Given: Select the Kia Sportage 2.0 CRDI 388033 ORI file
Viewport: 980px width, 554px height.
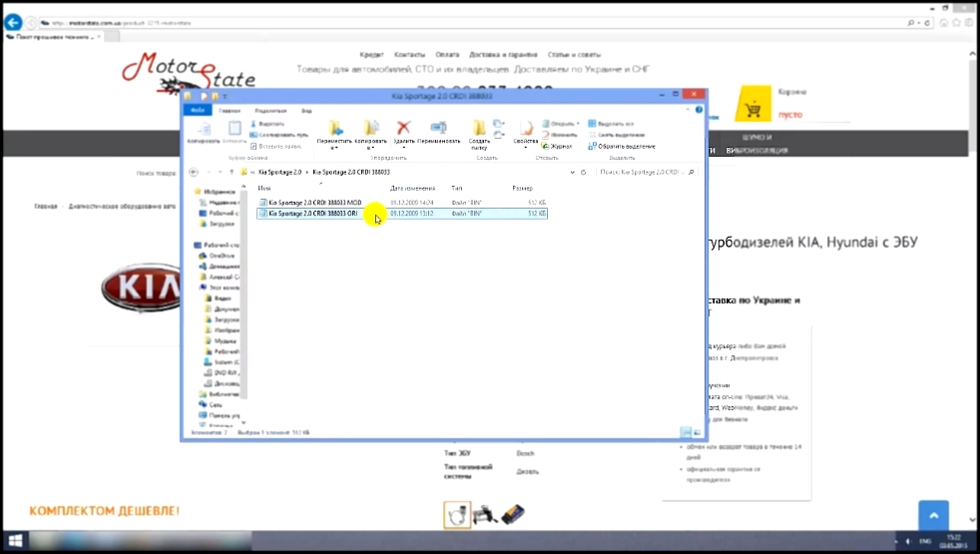Looking at the screenshot, I should tap(402, 214).
